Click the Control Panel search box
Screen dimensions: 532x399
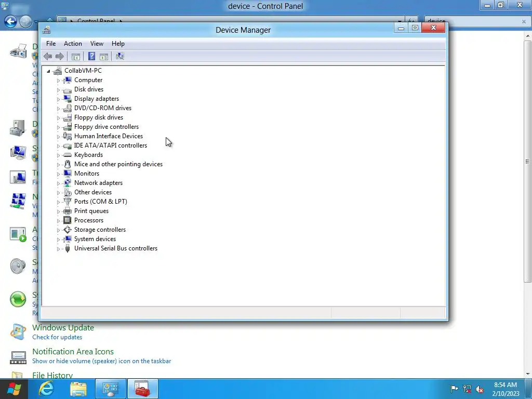[x=472, y=21]
